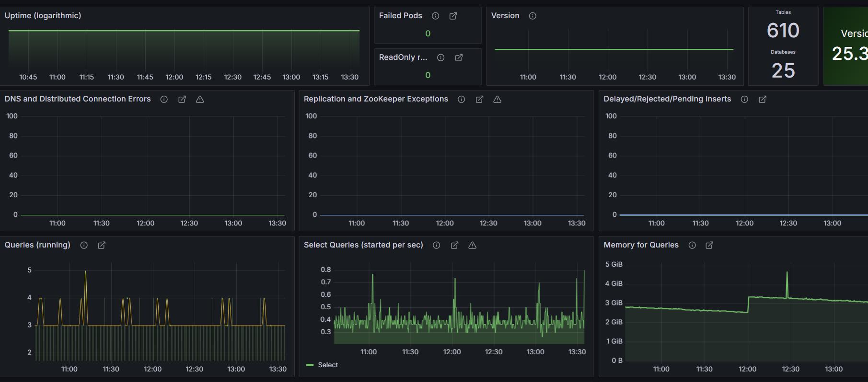Image resolution: width=868 pixels, height=382 pixels.
Task: Click the Tables stat value 610
Action: [783, 31]
